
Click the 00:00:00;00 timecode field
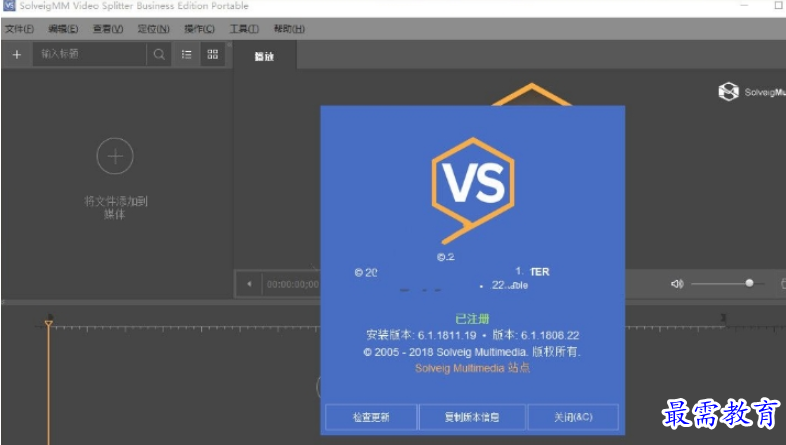292,285
